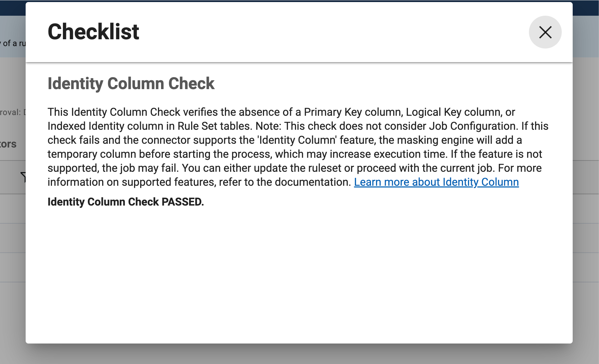Click the Checklist dialog title
Image resolution: width=599 pixels, height=364 pixels.
(x=93, y=32)
